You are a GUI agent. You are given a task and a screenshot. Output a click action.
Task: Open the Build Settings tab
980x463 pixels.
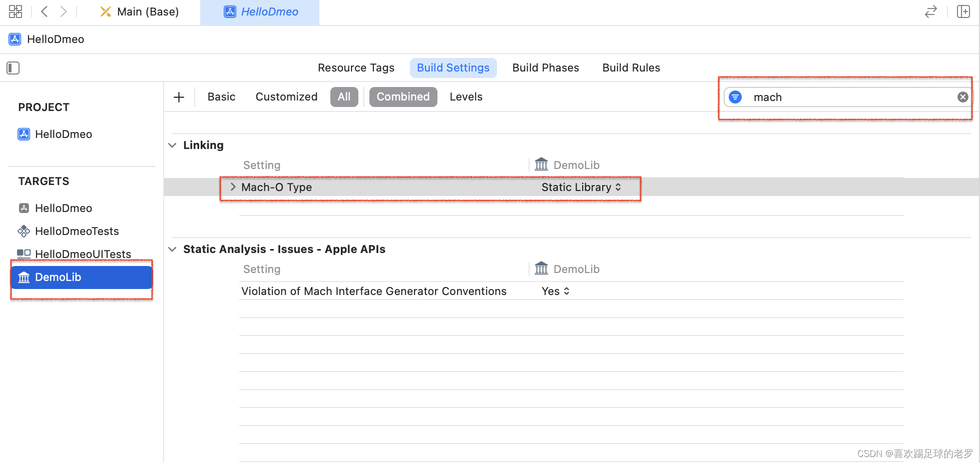(453, 68)
